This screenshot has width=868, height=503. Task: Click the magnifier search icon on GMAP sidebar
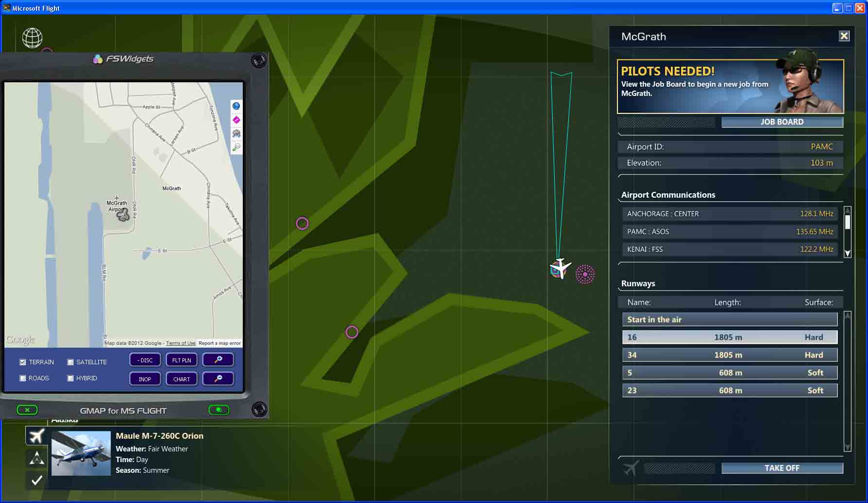coord(236,147)
